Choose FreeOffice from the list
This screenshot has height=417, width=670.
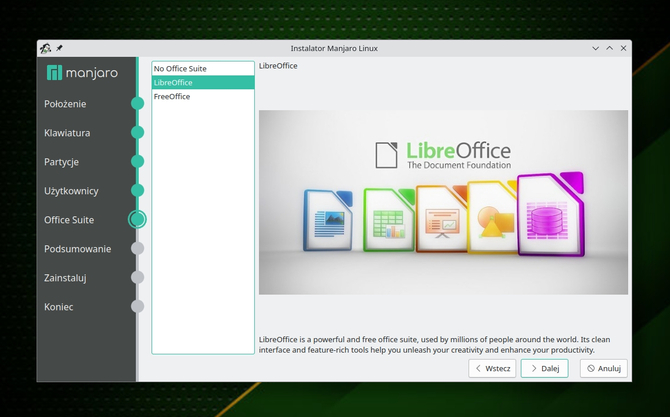point(203,97)
